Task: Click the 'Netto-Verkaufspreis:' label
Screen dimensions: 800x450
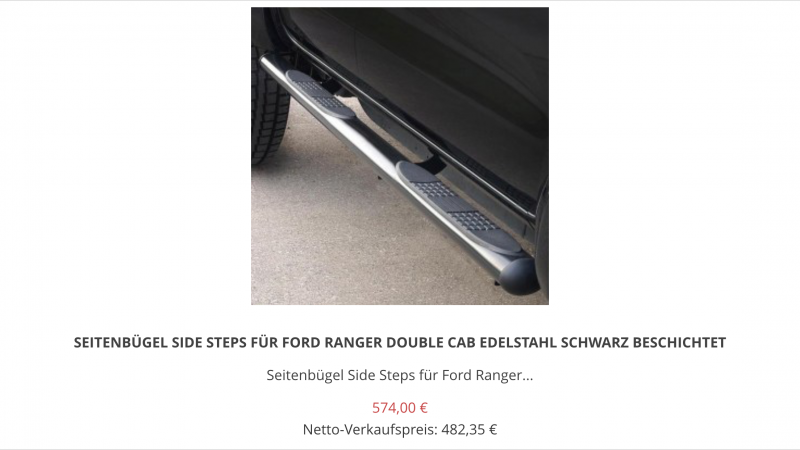Action: [x=370, y=430]
